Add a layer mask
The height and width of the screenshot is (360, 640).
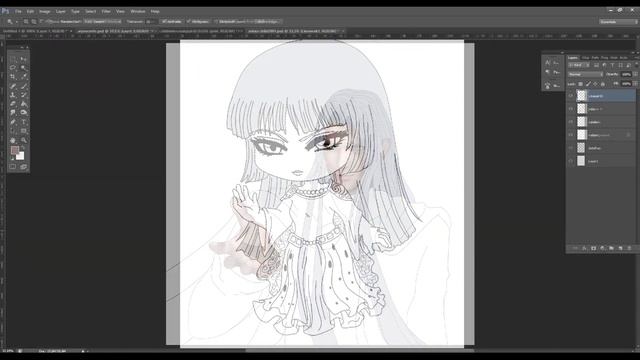pyautogui.click(x=593, y=248)
